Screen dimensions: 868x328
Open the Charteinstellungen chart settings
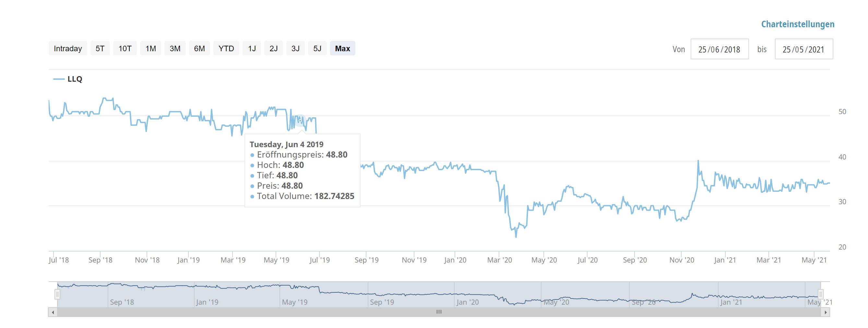pos(798,24)
